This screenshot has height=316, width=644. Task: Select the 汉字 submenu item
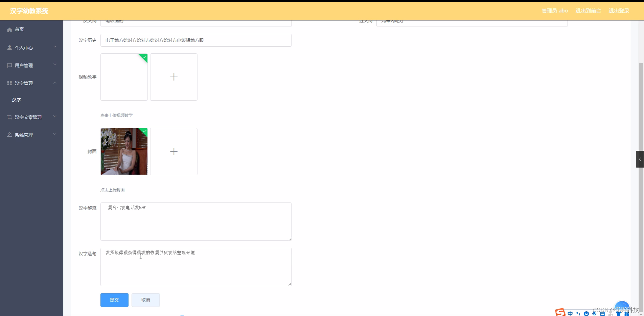coord(16,100)
